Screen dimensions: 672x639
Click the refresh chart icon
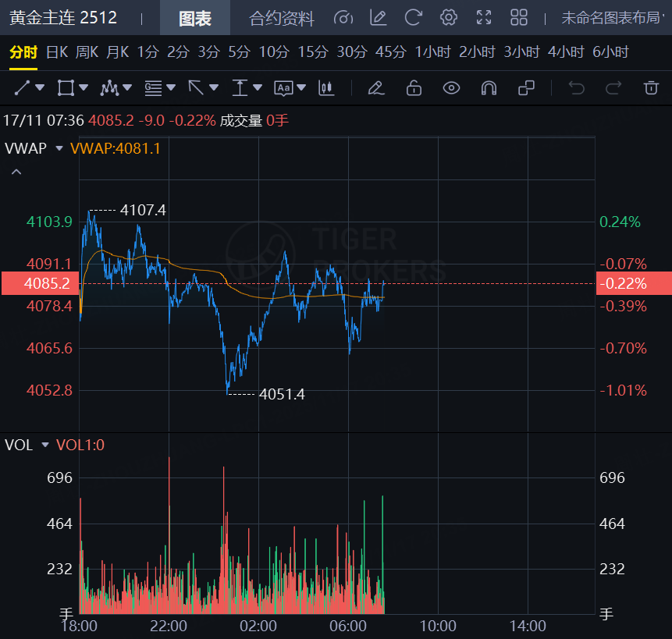[x=414, y=18]
